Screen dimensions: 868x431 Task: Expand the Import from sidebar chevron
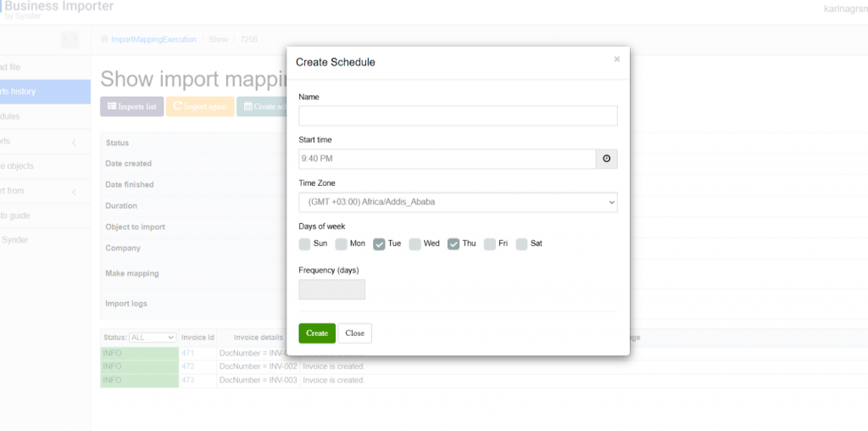[x=73, y=192]
